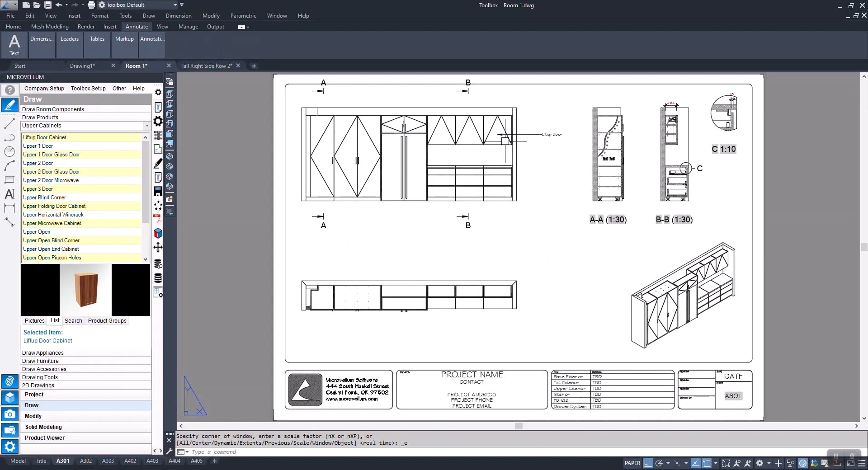The width and height of the screenshot is (868, 470).
Task: Select the aligned dimension tool in left toolbar
Action: pos(9,222)
